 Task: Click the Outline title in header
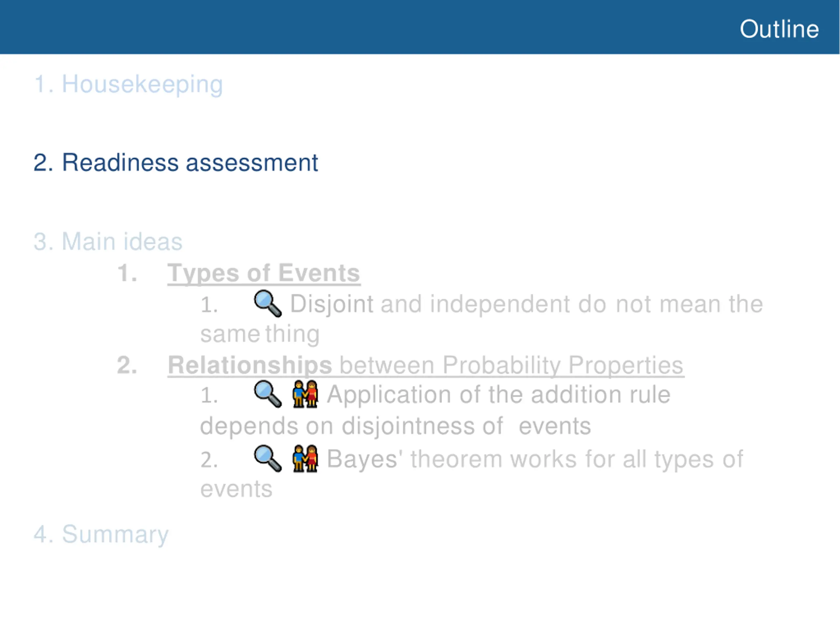779,29
